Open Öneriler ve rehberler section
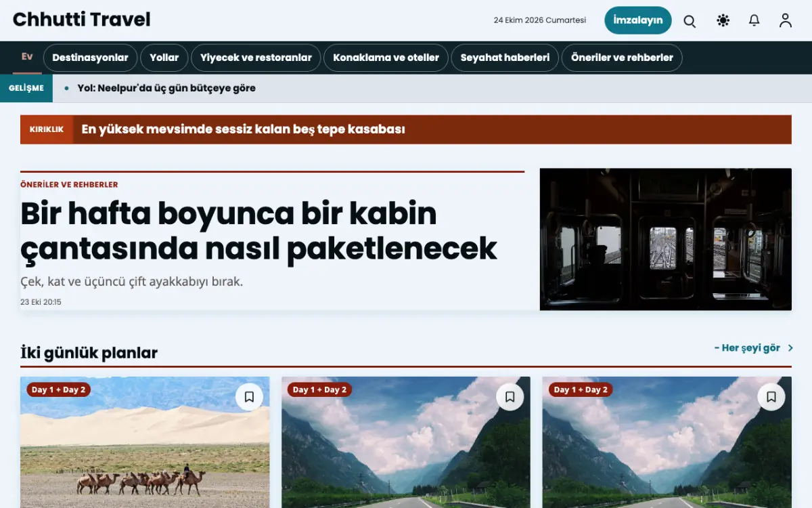The image size is (812, 508). [622, 58]
